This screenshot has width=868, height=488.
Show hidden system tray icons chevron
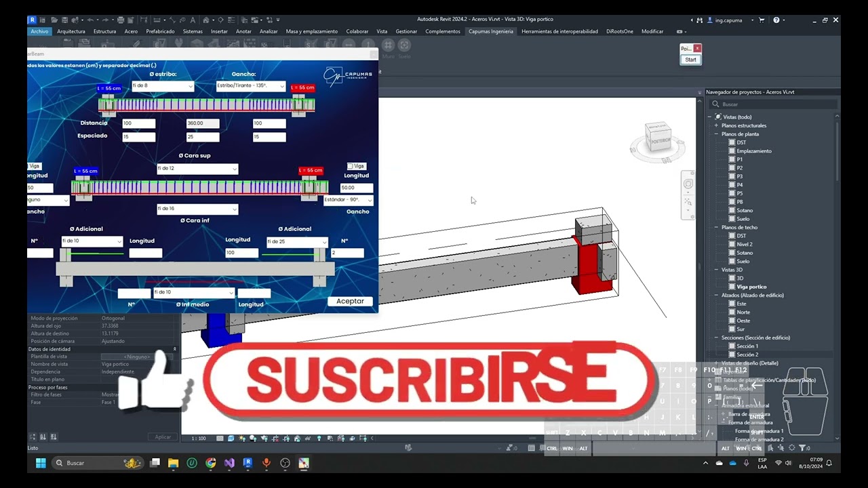click(x=705, y=463)
